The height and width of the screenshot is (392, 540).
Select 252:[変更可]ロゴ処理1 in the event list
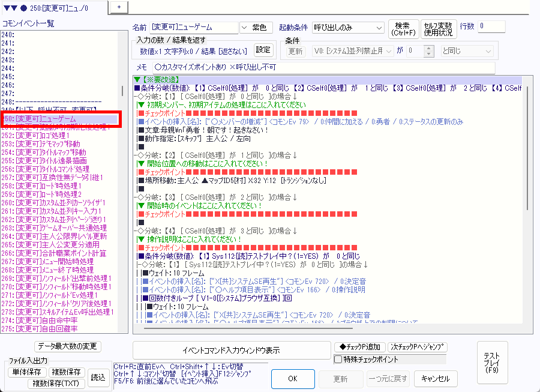pos(45,136)
